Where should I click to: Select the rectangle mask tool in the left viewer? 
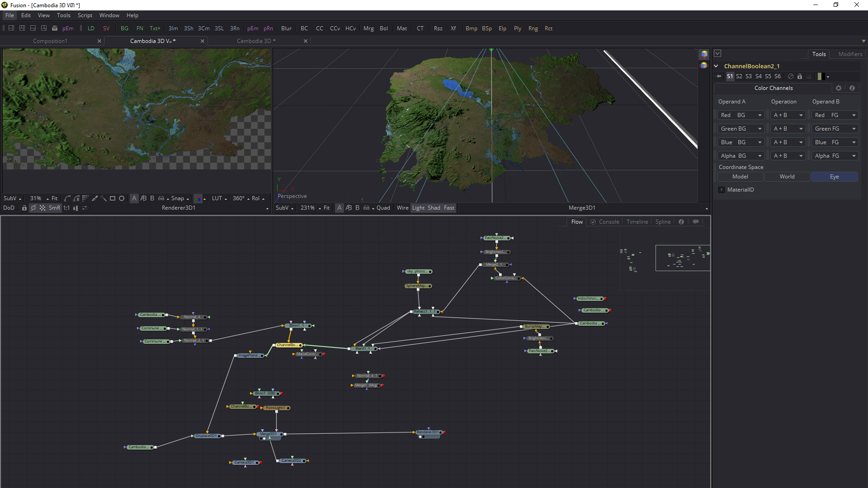tap(113, 198)
